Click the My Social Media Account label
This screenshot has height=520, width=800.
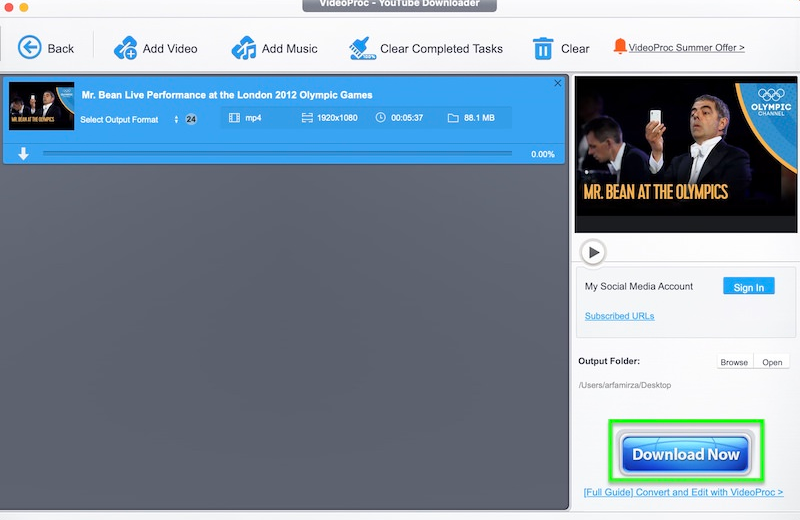(x=639, y=286)
